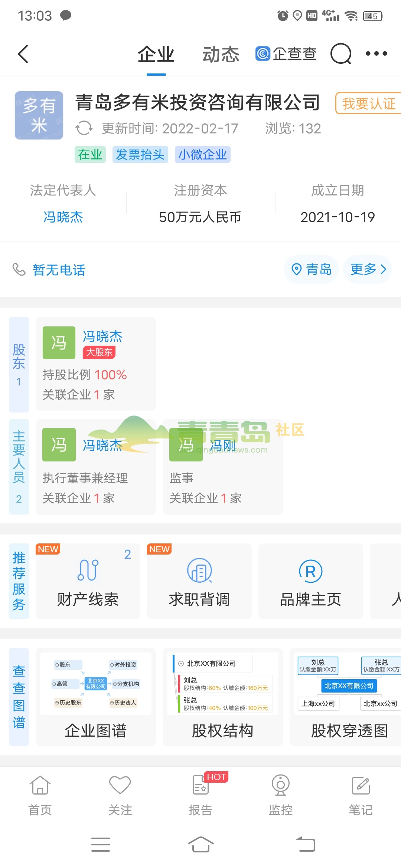The width and height of the screenshot is (401, 868).
Task: Tap the 执行董事兼经理 position text
Action: click(x=85, y=478)
